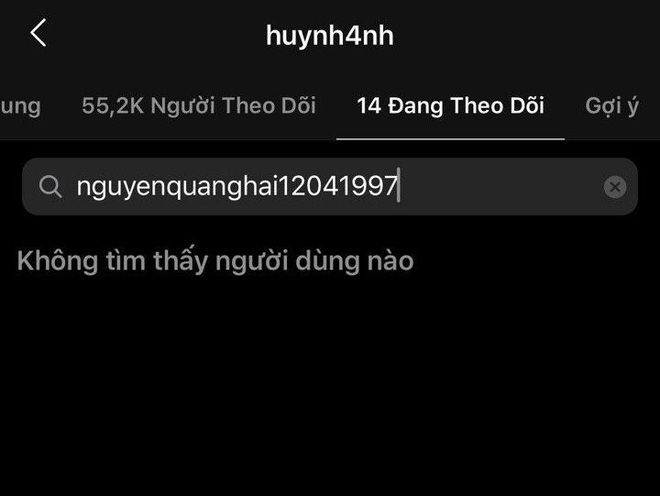Tap the magnifying glass search icon

click(x=50, y=187)
